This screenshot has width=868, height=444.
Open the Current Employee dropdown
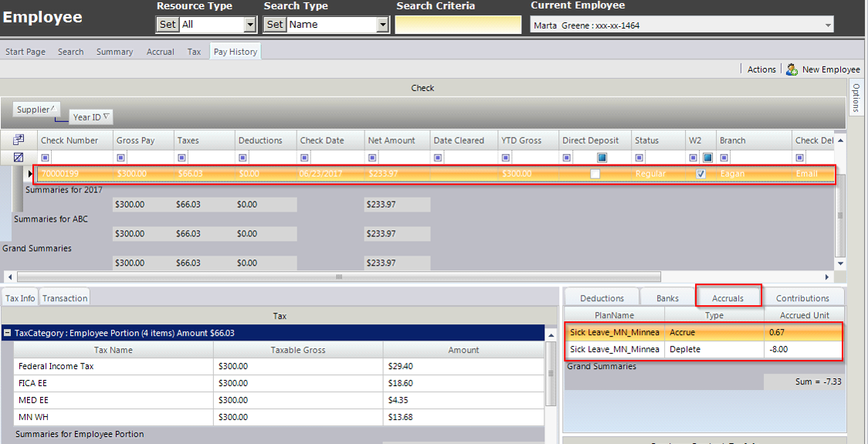pos(828,25)
